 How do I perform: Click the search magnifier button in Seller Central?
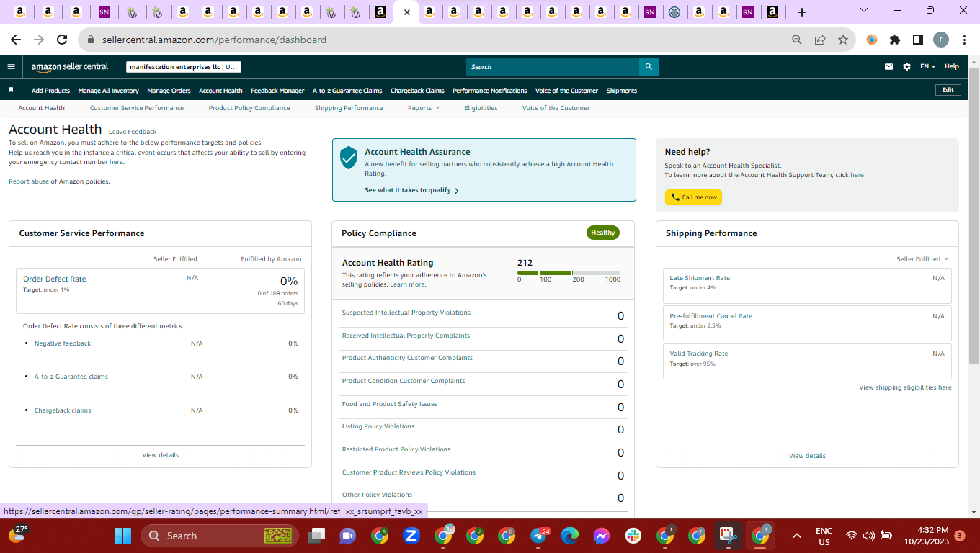pyautogui.click(x=649, y=67)
